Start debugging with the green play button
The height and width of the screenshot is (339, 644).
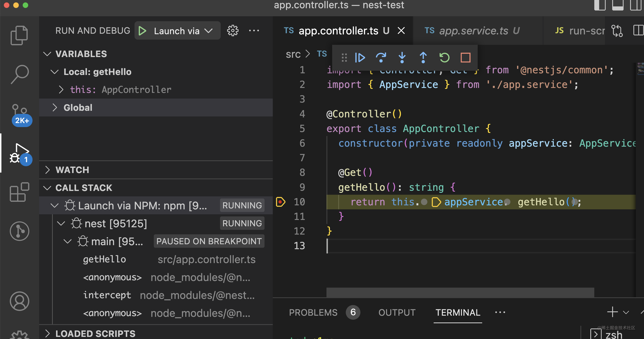(142, 31)
